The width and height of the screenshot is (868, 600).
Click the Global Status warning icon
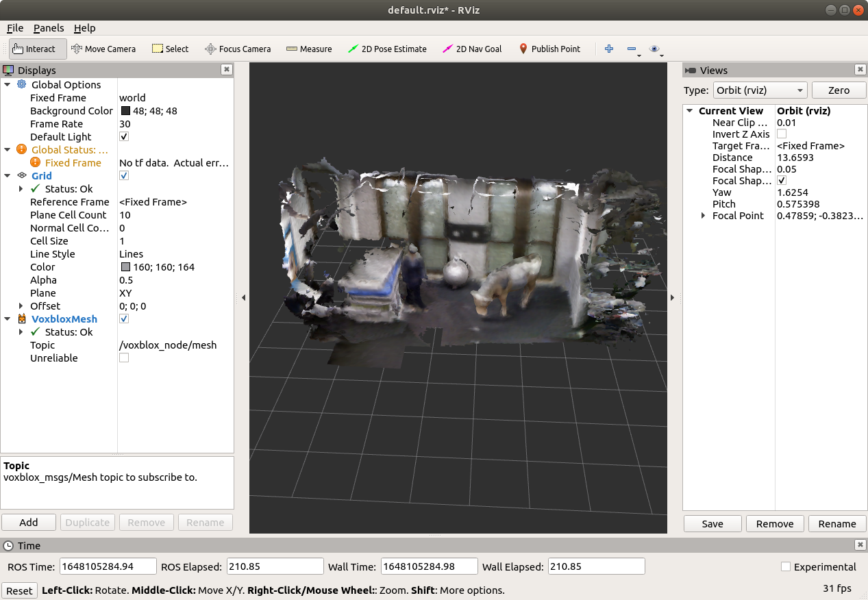[21, 149]
